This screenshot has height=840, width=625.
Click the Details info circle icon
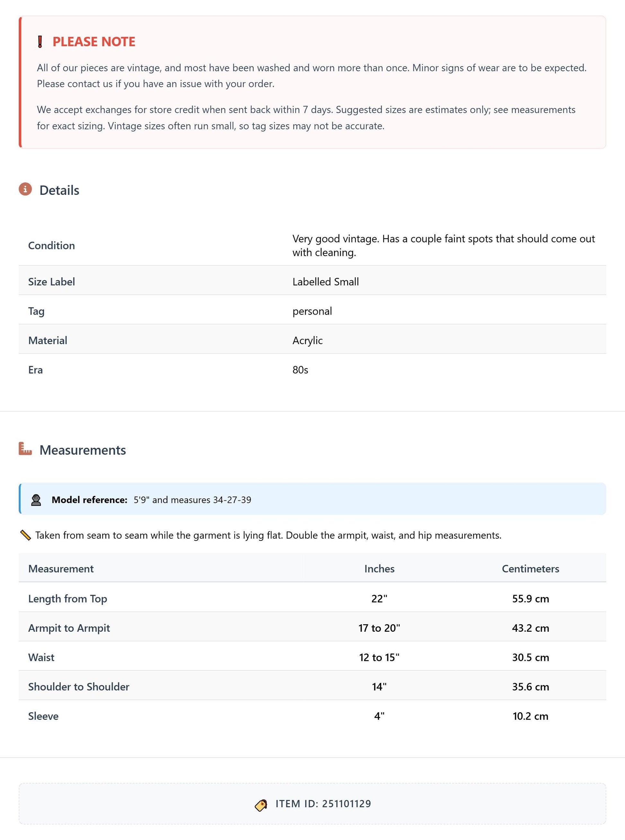point(25,189)
